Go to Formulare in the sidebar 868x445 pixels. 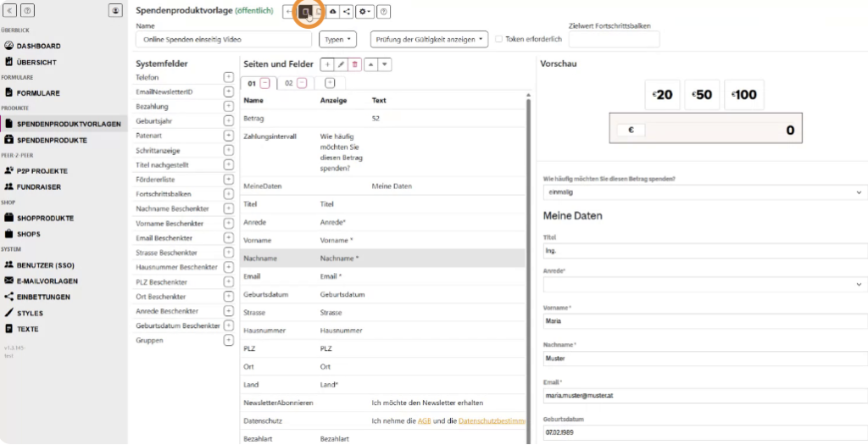[x=37, y=93]
